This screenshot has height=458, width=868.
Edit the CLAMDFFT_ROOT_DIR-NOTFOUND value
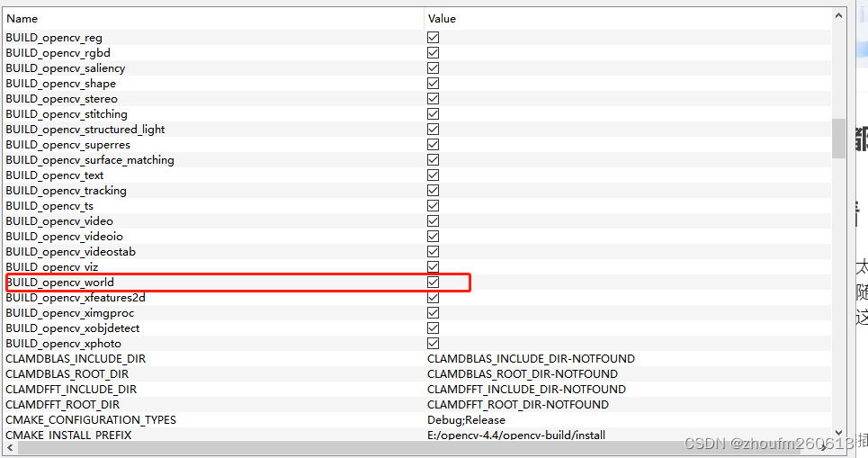tap(518, 404)
